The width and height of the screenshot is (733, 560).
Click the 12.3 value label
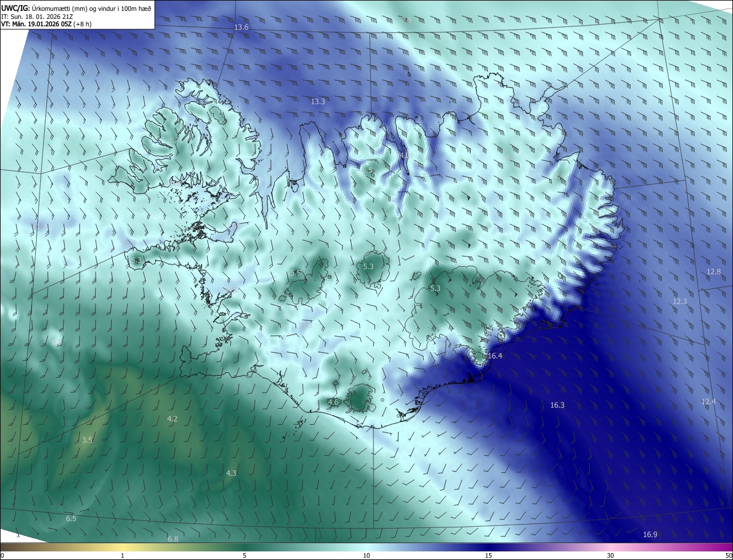click(x=680, y=301)
